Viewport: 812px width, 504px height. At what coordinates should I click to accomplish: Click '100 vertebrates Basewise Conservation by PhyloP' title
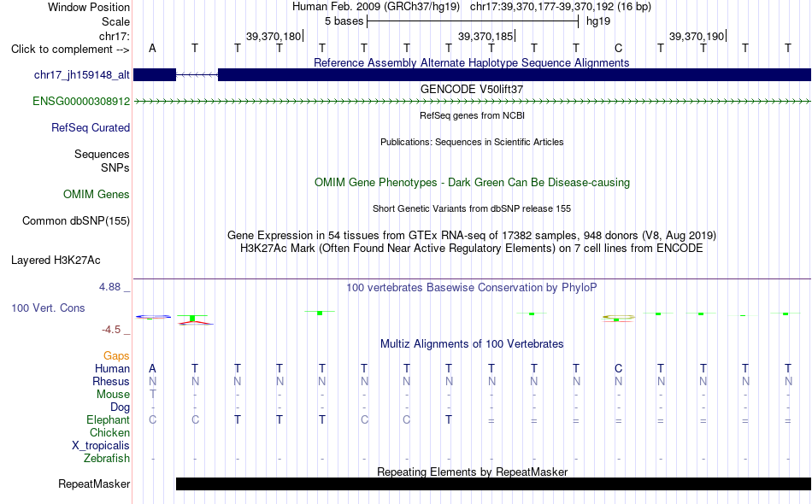(471, 288)
